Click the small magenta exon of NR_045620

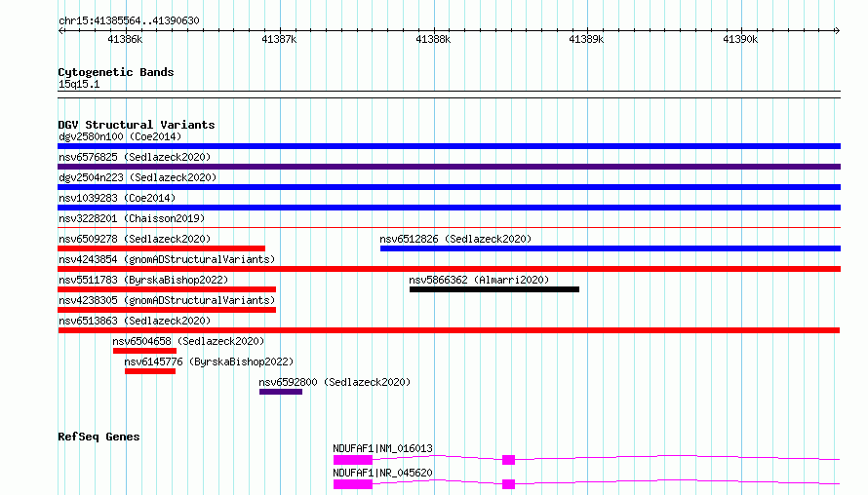pos(509,484)
